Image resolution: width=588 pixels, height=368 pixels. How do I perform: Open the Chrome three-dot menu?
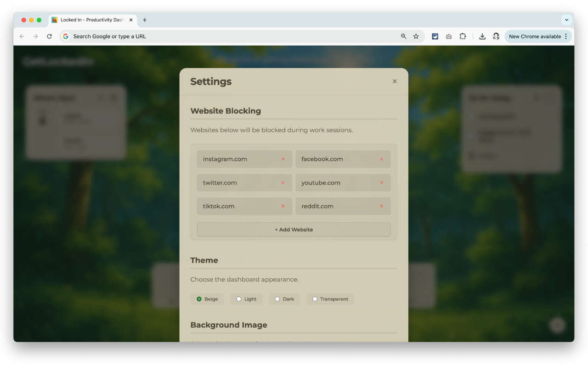coord(566,36)
